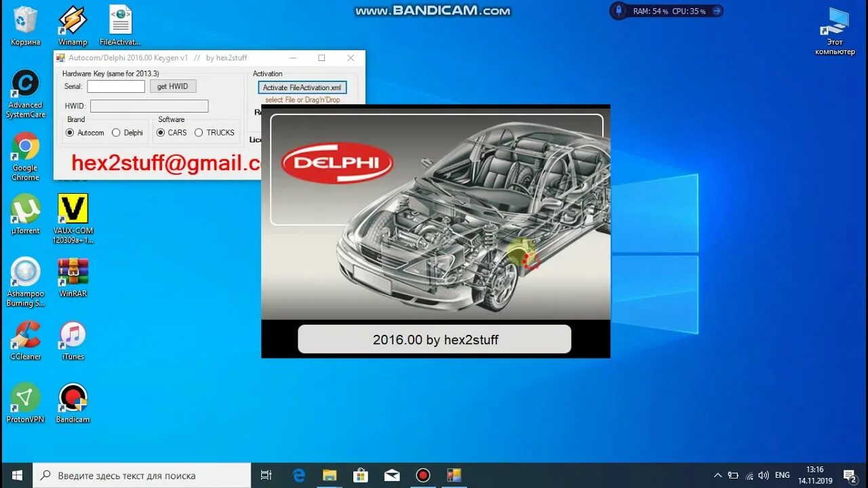The width and height of the screenshot is (868, 488).
Task: Click the power/battery tray icon
Action: (733, 475)
